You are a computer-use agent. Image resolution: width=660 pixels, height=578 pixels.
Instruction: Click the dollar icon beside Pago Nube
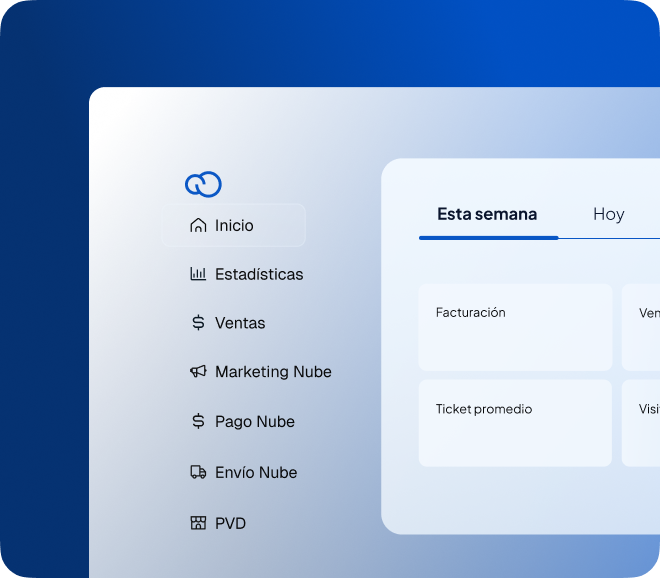point(198,422)
